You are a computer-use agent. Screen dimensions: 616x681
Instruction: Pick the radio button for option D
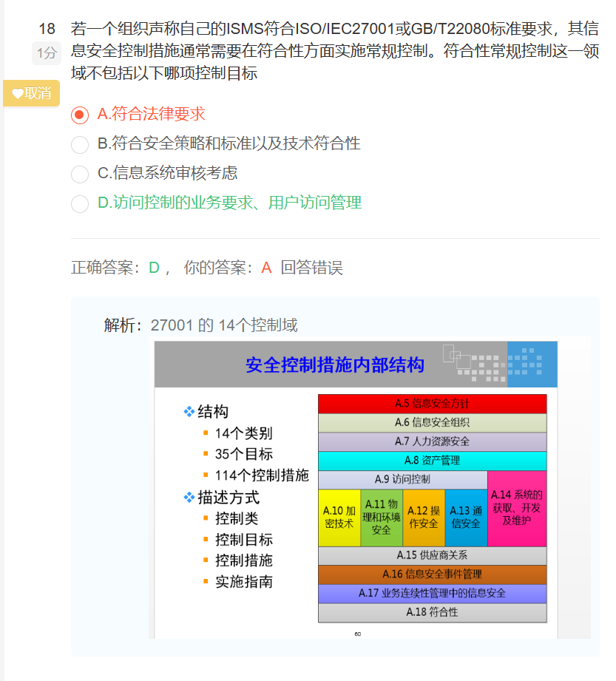coord(80,203)
